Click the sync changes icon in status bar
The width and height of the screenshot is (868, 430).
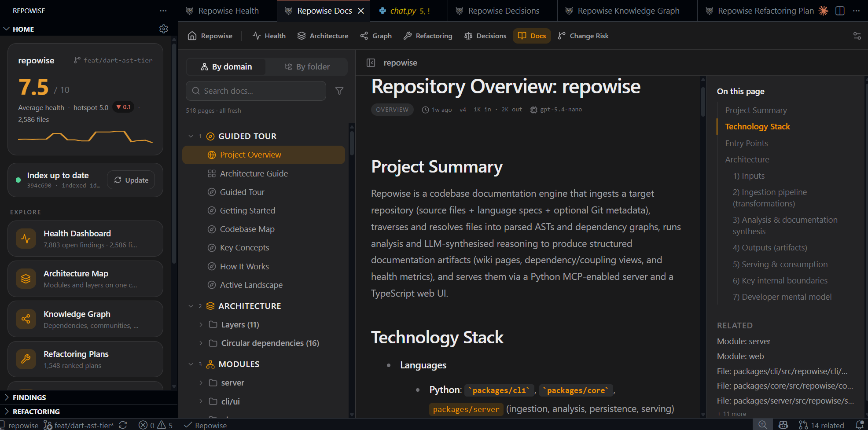point(123,425)
